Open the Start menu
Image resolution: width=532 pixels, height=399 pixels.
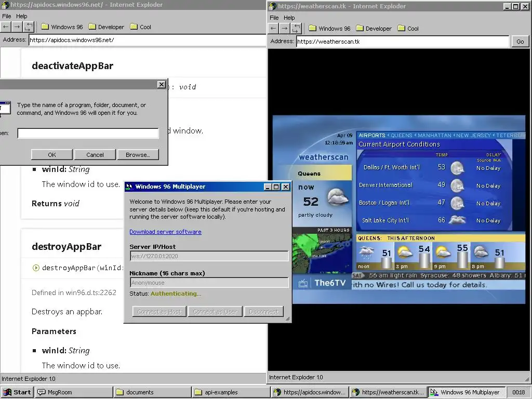tap(17, 392)
